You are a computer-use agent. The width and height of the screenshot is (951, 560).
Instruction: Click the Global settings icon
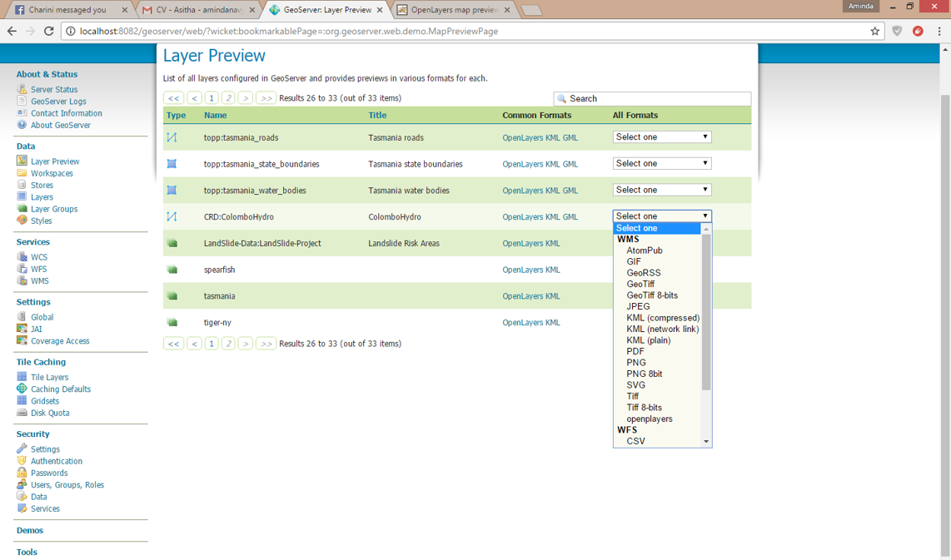[x=22, y=316]
